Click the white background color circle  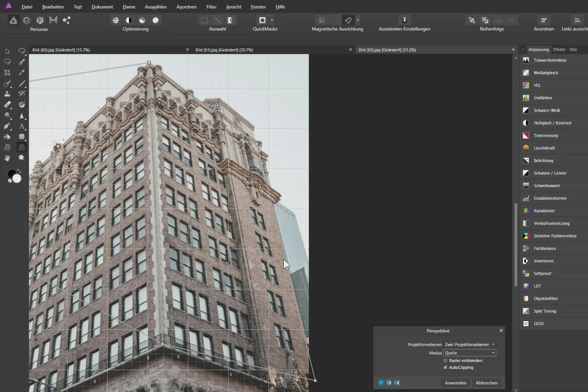(17, 178)
